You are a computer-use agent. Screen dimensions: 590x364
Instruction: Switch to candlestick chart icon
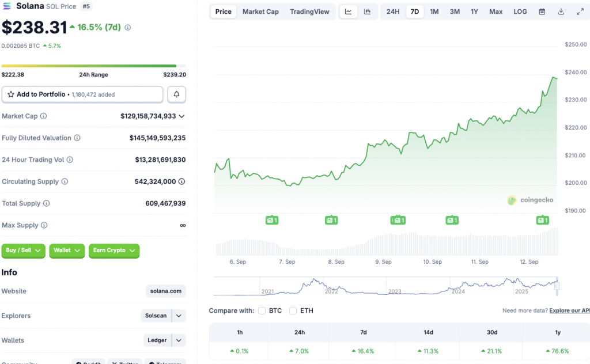367,12
